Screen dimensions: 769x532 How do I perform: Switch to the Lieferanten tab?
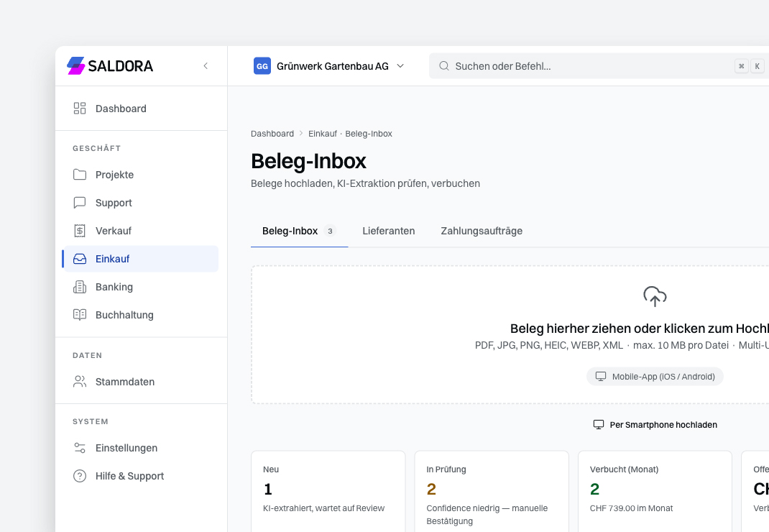point(388,231)
